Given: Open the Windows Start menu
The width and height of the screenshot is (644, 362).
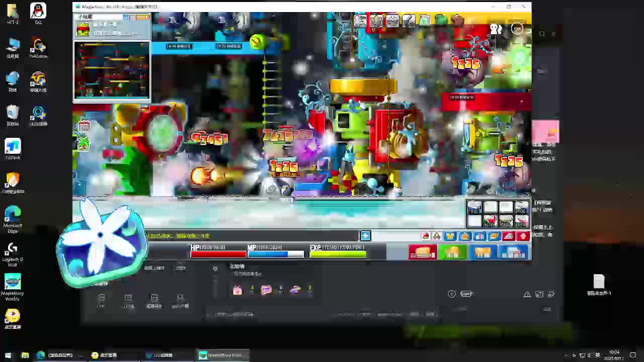Looking at the screenshot, I should [8, 355].
